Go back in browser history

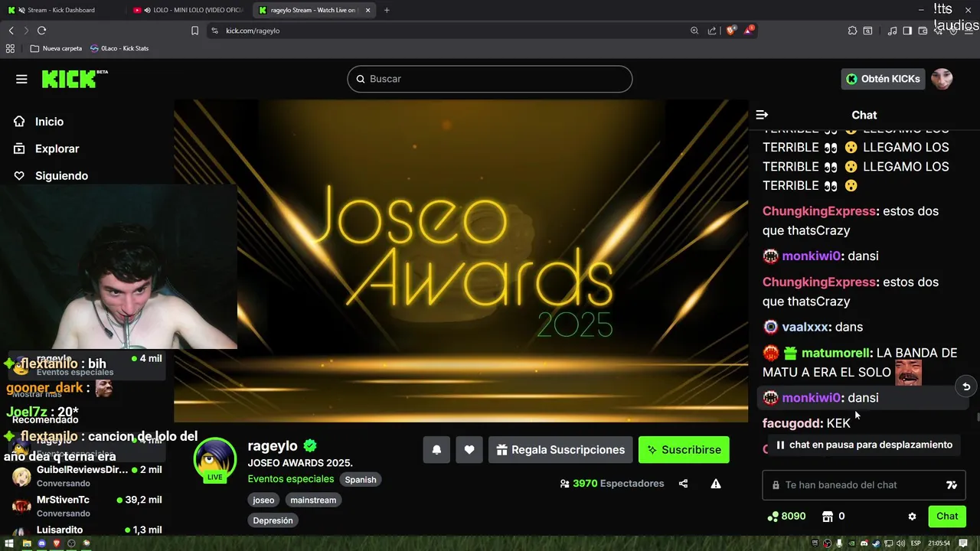[x=11, y=31]
